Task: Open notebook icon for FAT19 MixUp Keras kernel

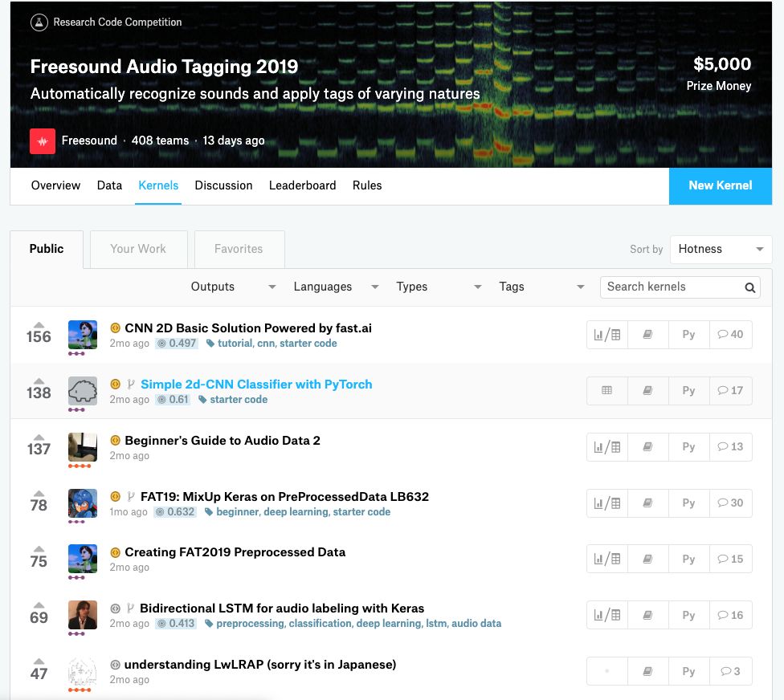Action: 648,503
